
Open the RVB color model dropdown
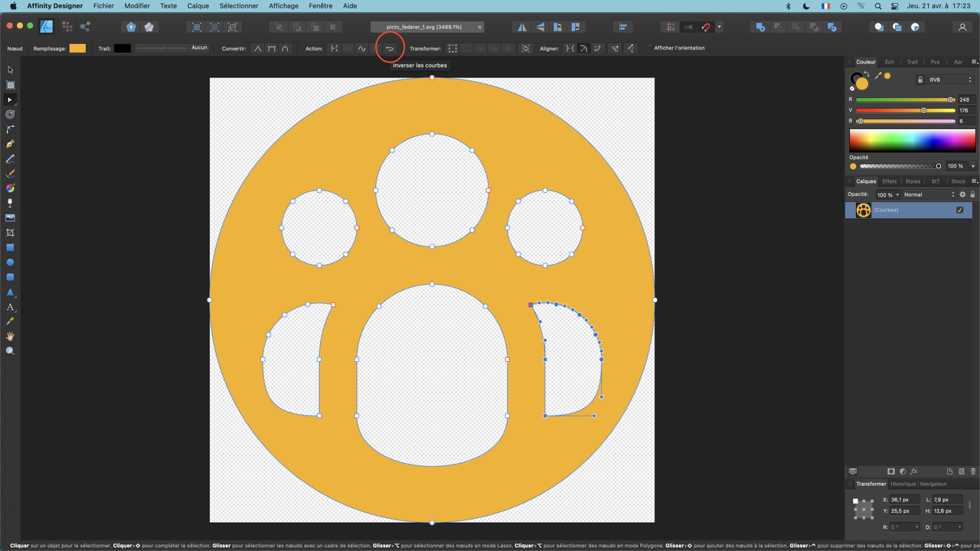[949, 80]
